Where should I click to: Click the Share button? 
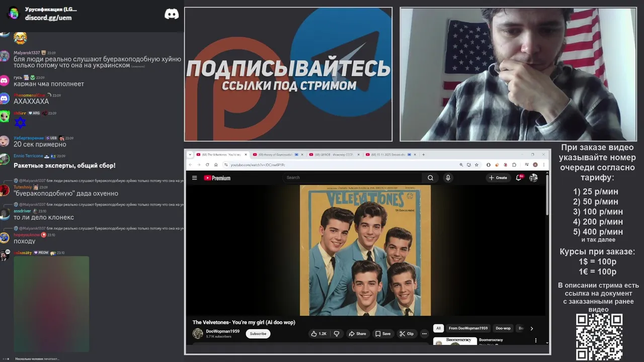pos(357,333)
